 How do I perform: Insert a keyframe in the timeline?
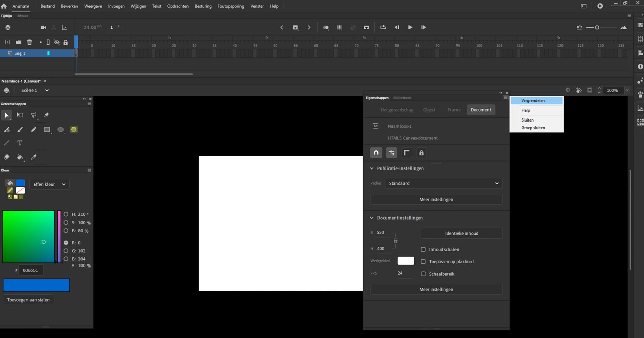[295, 27]
